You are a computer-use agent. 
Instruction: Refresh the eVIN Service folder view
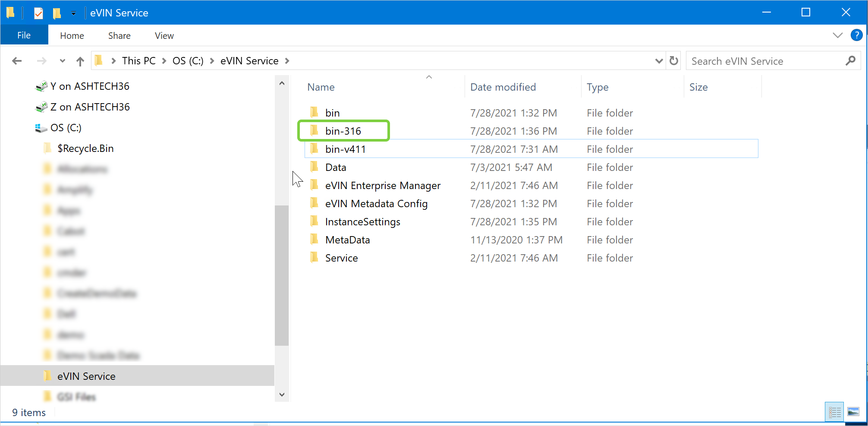[x=673, y=61]
